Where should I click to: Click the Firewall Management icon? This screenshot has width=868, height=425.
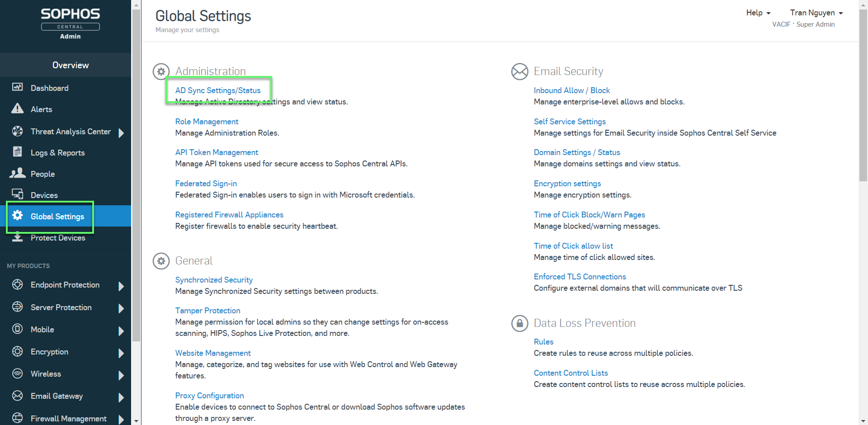tap(17, 418)
